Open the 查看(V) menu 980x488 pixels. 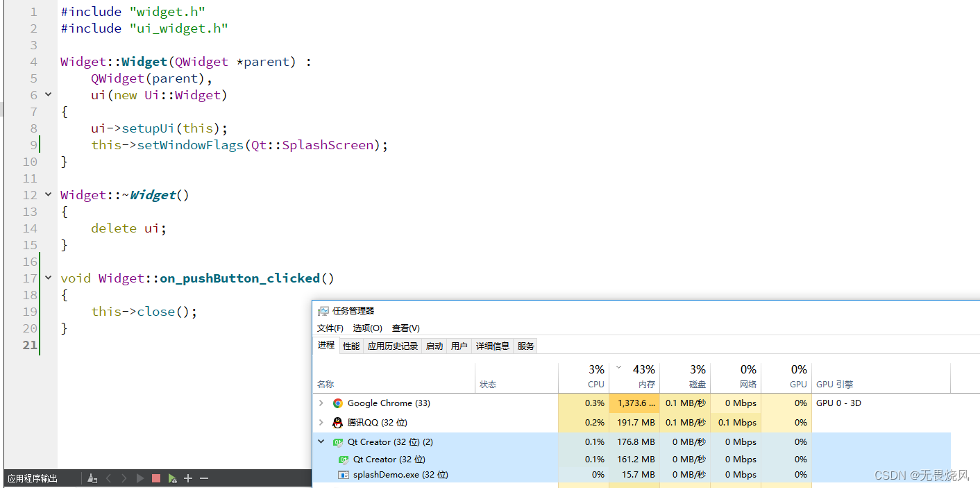coord(405,328)
